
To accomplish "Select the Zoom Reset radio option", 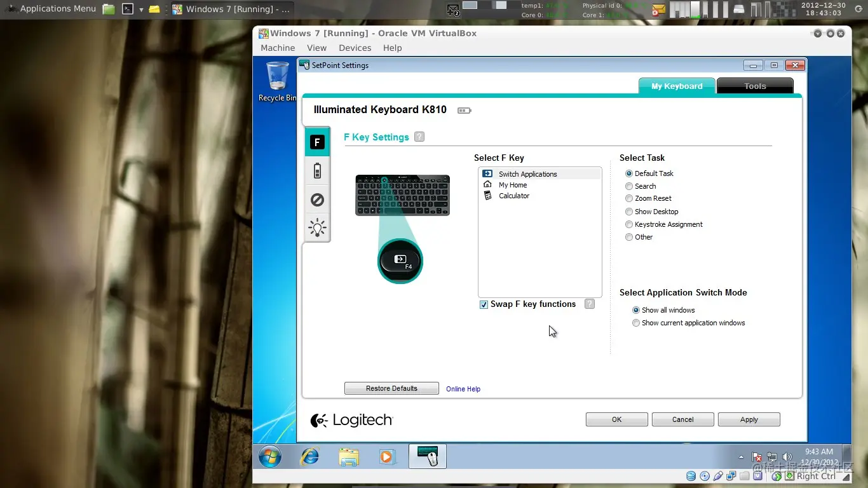I will (629, 198).
